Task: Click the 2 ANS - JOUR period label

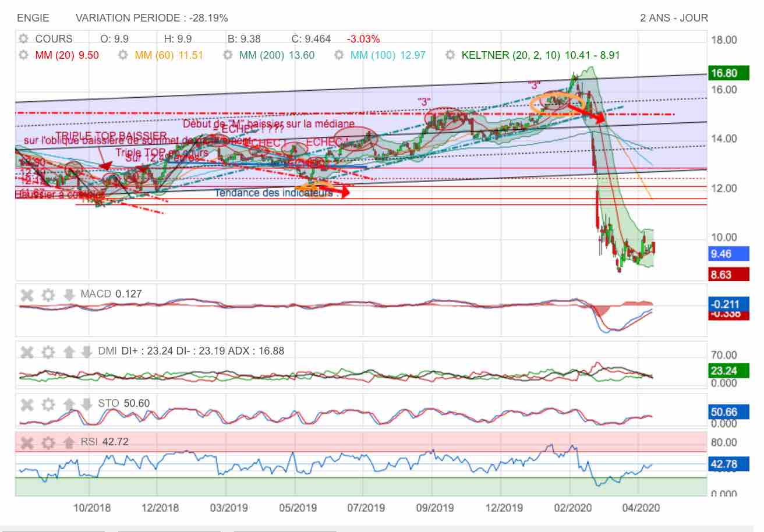Action: [674, 18]
